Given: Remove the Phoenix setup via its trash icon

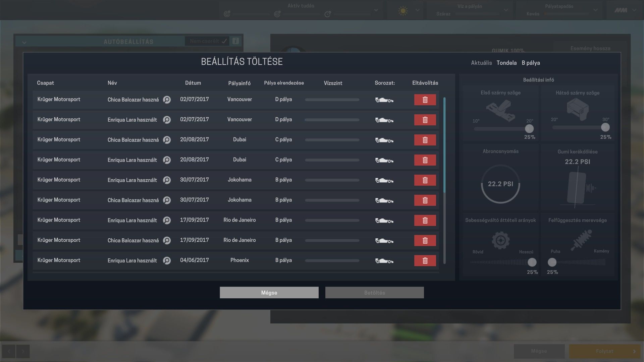Looking at the screenshot, I should click(425, 260).
